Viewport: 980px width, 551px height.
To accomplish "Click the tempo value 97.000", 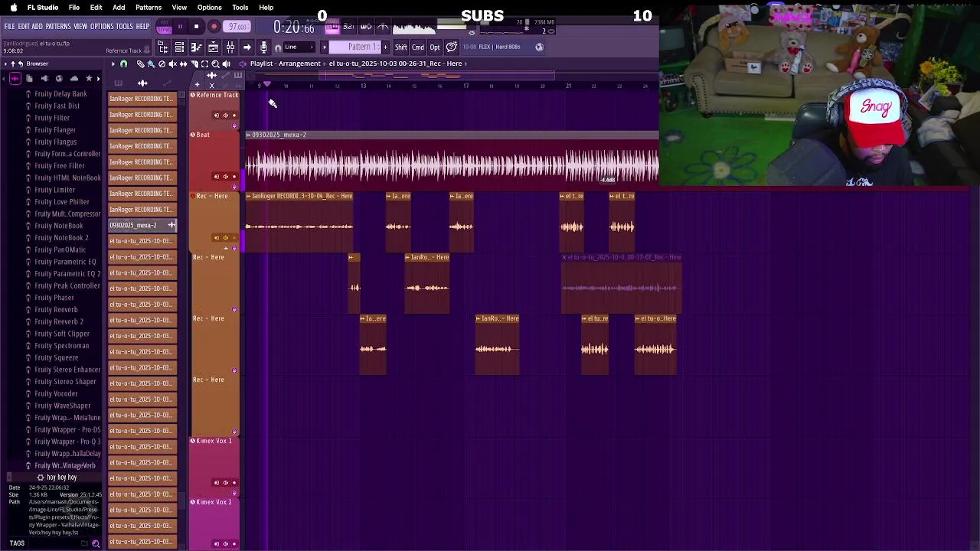I will (238, 27).
